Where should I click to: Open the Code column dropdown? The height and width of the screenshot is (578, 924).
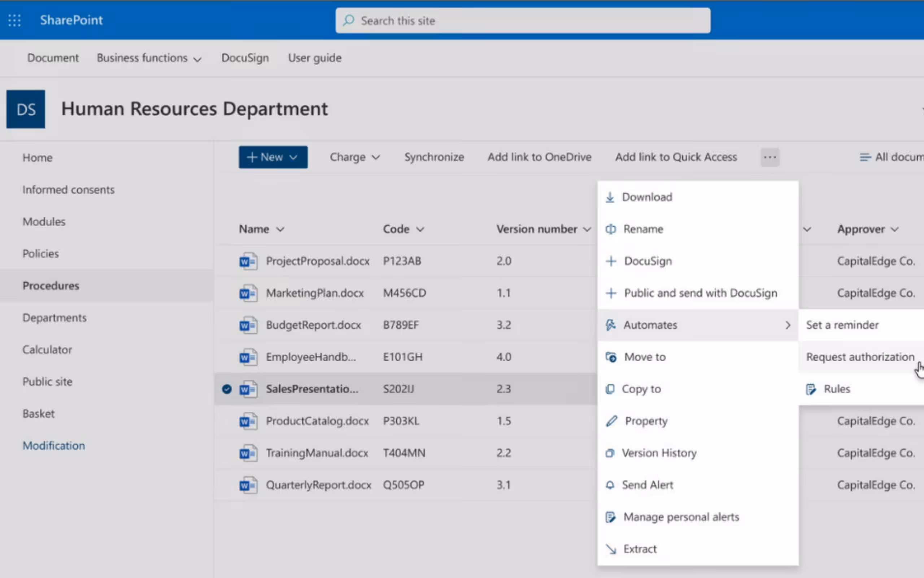(x=420, y=229)
